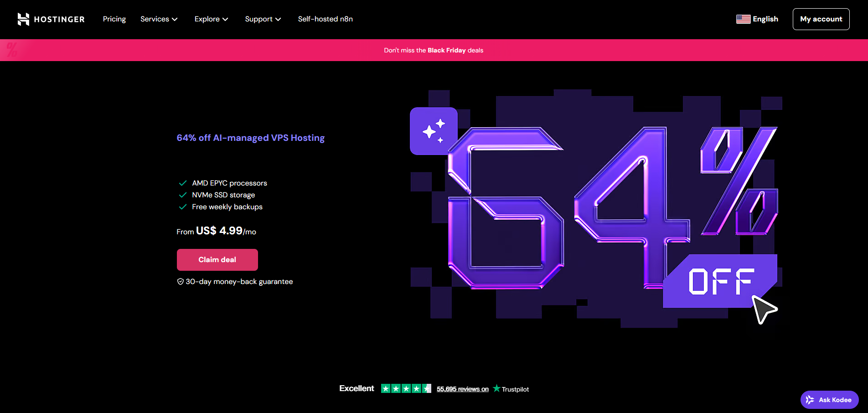Image resolution: width=868 pixels, height=413 pixels.
Task: Click the Hostinger logo icon
Action: (23, 19)
